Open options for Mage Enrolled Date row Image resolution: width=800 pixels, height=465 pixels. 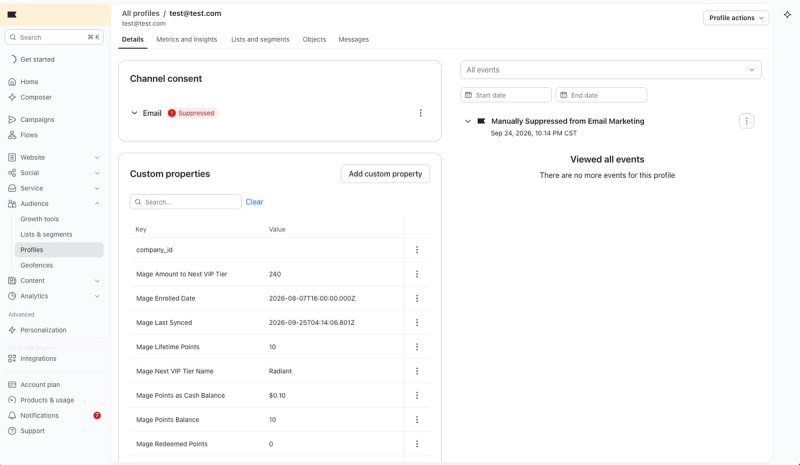pyautogui.click(x=417, y=298)
